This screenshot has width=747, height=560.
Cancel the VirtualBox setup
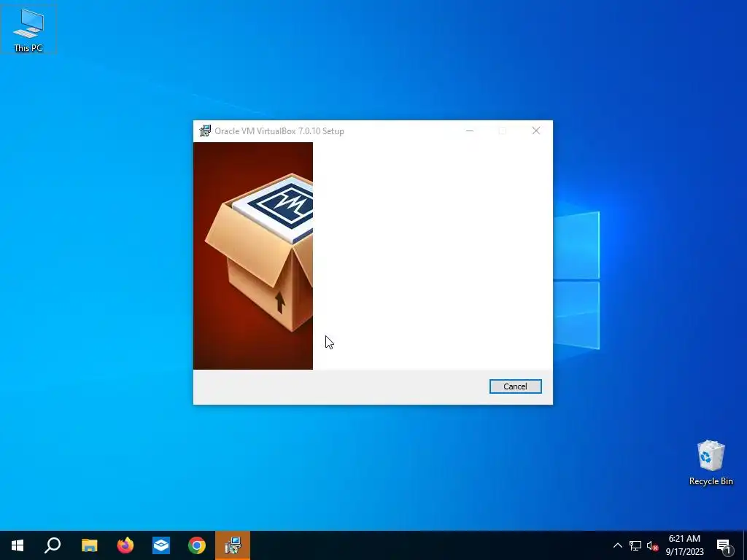coord(515,386)
